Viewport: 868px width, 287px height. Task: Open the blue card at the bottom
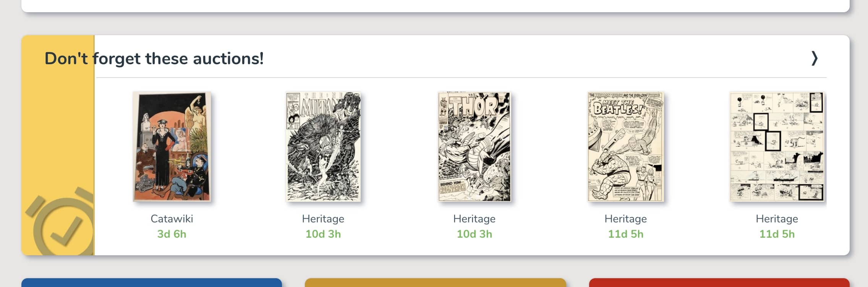152,283
